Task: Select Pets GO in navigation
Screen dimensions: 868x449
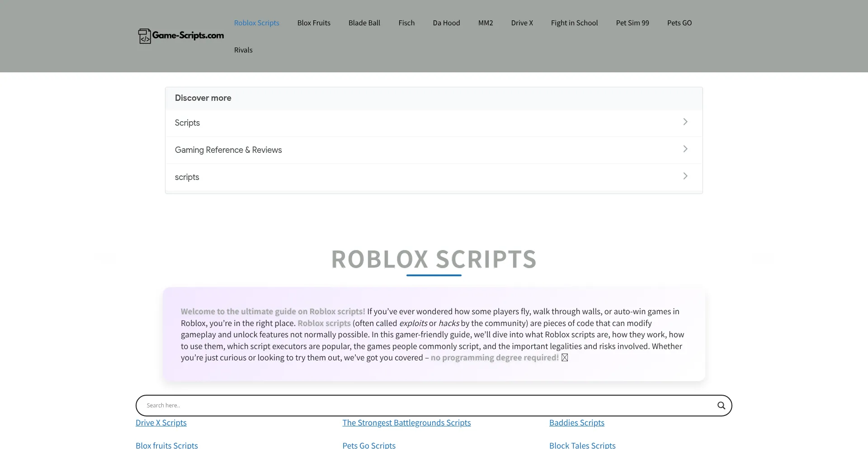Action: pyautogui.click(x=679, y=23)
